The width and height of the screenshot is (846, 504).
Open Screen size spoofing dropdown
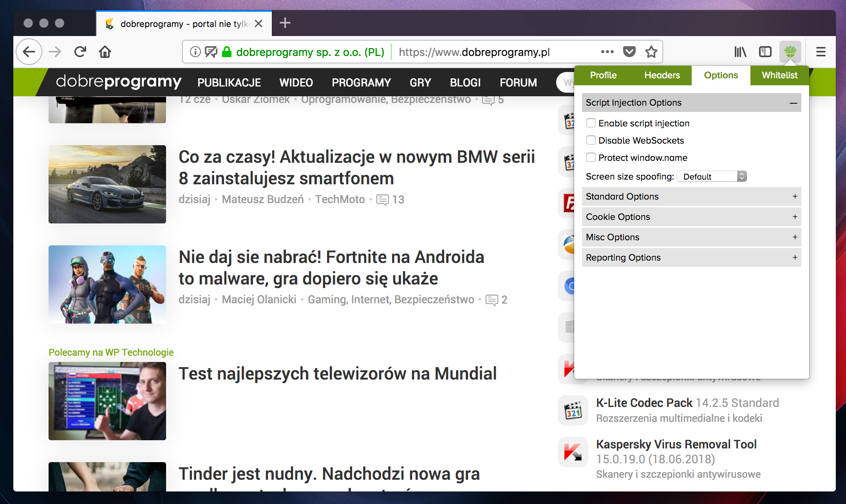coord(712,176)
